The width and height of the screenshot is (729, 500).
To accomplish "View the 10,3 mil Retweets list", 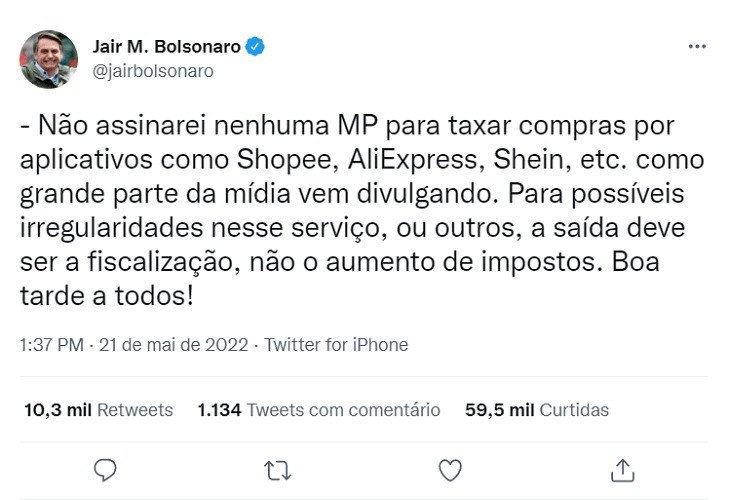I will tap(97, 410).
